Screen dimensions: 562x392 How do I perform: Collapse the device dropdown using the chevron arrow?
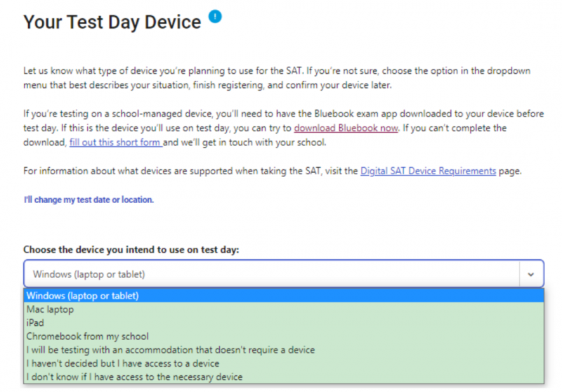(x=531, y=275)
